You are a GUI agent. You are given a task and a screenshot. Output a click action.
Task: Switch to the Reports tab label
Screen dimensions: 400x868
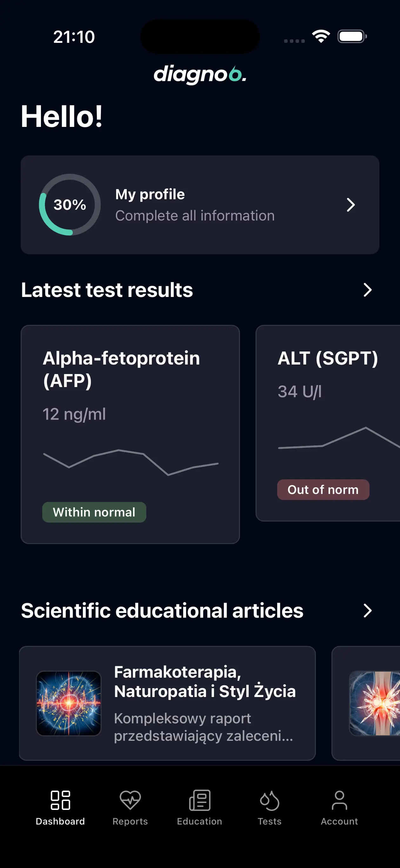point(130,821)
